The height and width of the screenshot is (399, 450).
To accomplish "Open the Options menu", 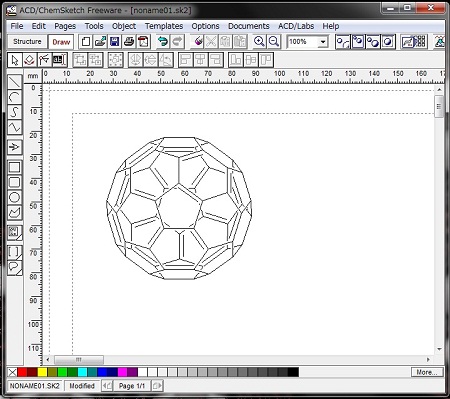I will pos(205,26).
